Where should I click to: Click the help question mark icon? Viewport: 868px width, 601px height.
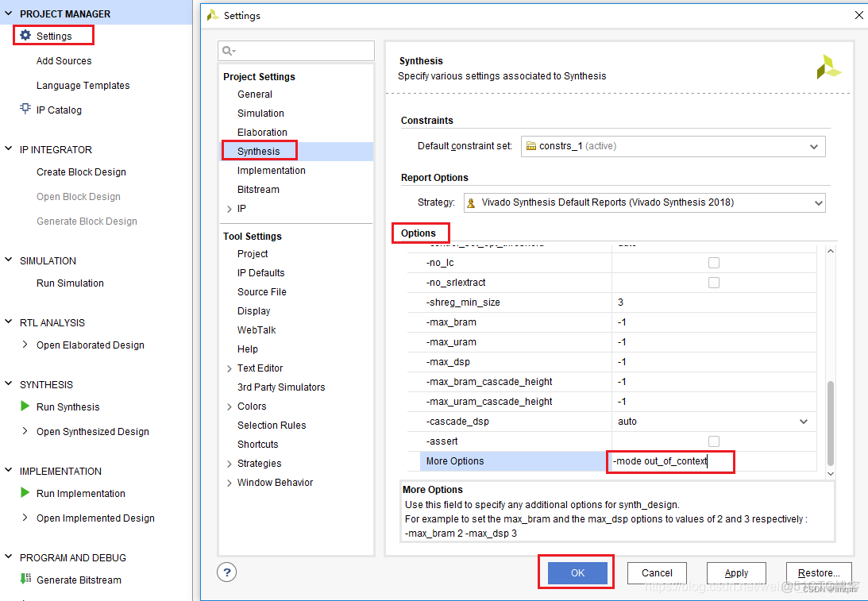[x=227, y=572]
